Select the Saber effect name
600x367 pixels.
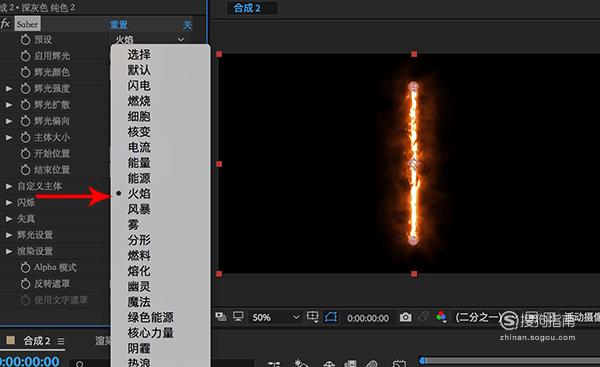click(x=28, y=24)
